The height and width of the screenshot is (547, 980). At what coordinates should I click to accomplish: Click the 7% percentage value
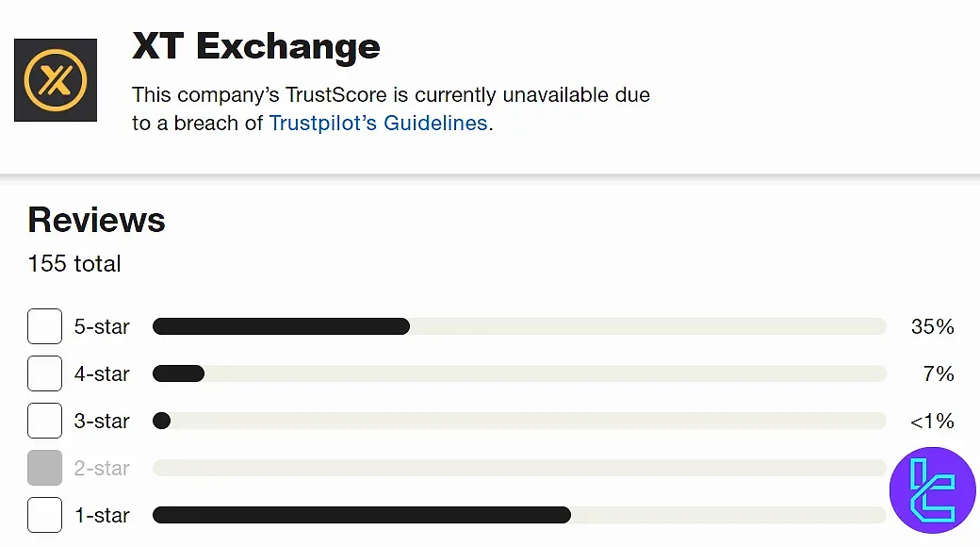click(x=939, y=374)
